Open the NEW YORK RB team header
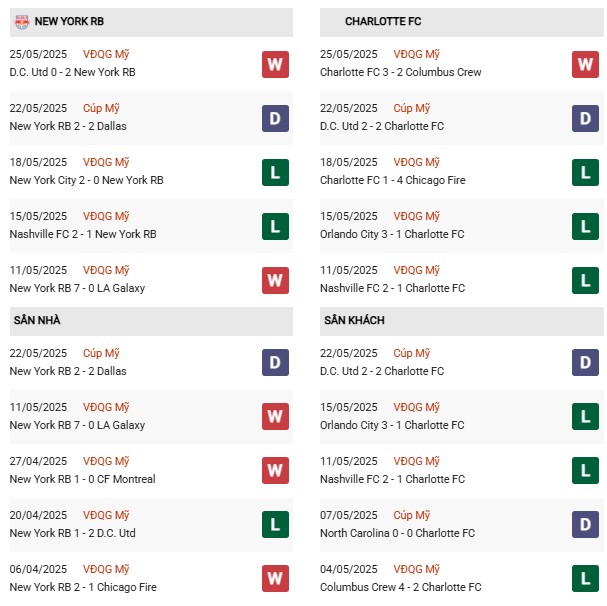The image size is (607, 606). coord(151,22)
